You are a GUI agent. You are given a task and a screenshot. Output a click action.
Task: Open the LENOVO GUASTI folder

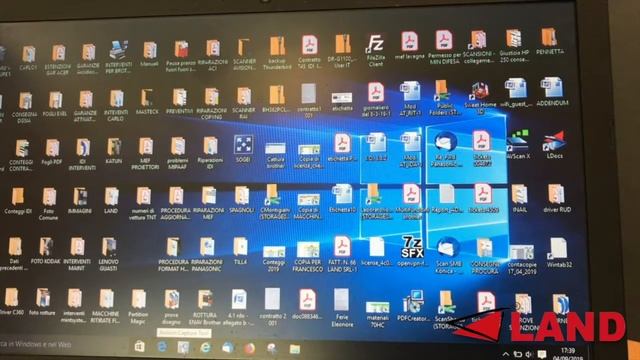coord(109,248)
